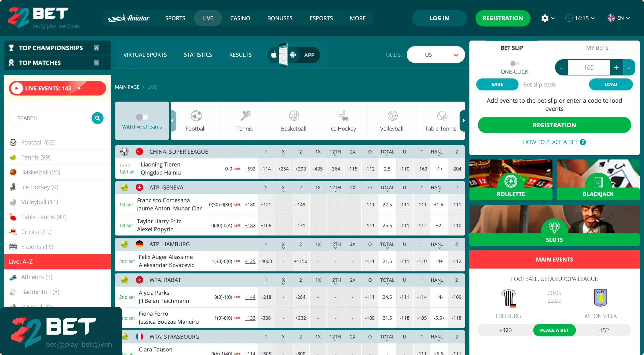Click Freiburg team crest
The width and height of the screenshot is (644, 355).
(x=508, y=298)
